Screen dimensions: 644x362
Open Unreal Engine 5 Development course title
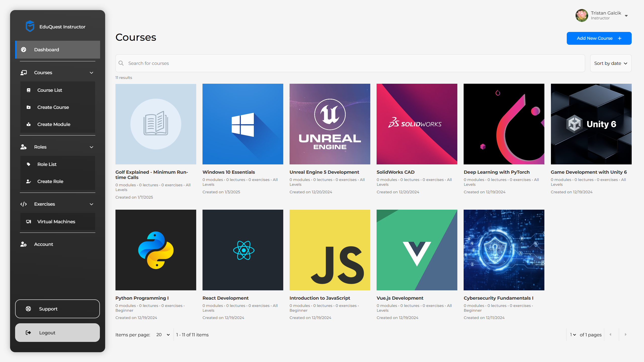tap(324, 172)
